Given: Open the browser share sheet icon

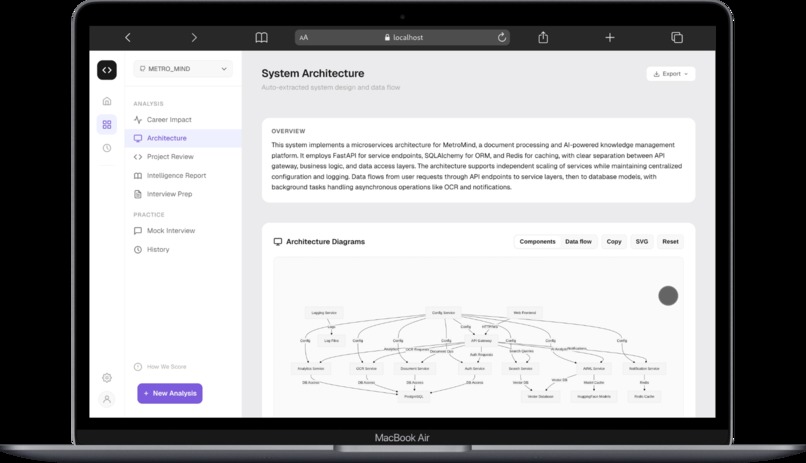Looking at the screenshot, I should pos(543,38).
